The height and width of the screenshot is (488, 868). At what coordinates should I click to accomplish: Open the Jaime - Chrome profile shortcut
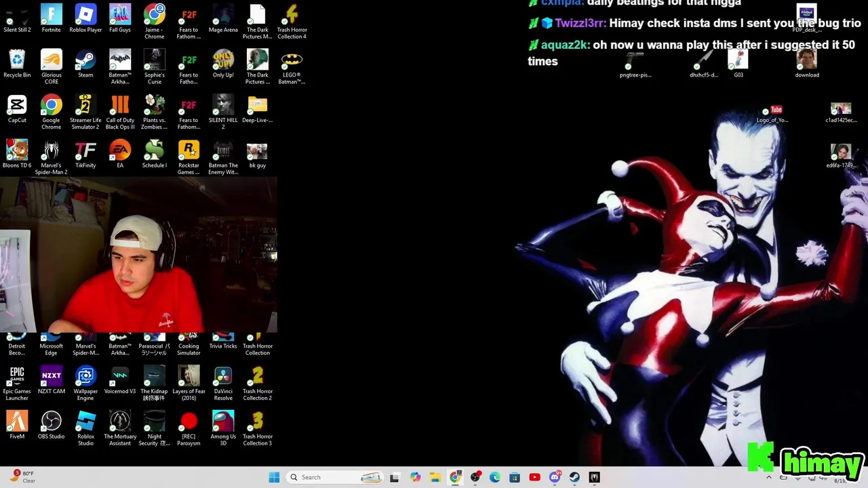[x=155, y=22]
